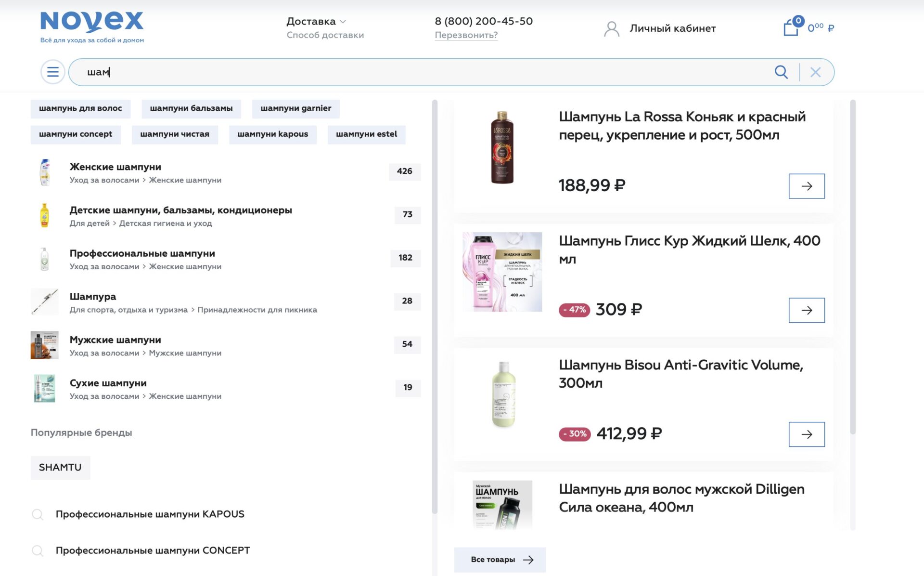
Task: Click Женские шампуни category thumbnail
Action: click(x=45, y=172)
